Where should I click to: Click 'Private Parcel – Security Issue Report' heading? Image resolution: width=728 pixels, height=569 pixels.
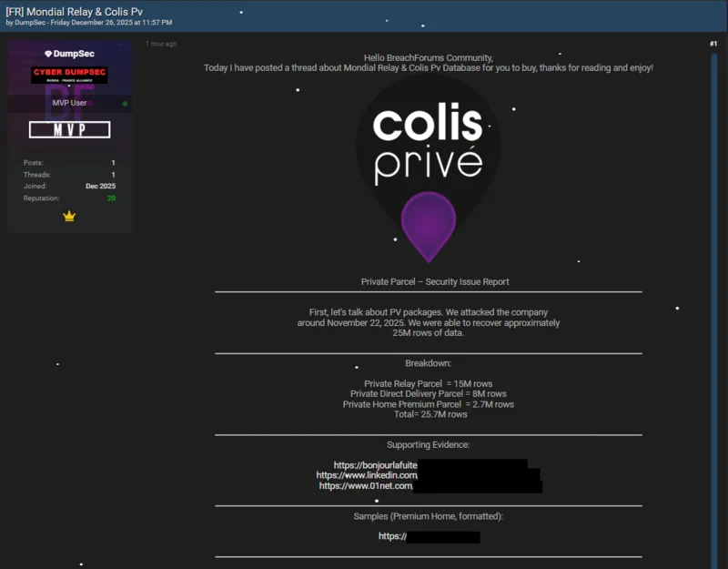click(x=435, y=281)
